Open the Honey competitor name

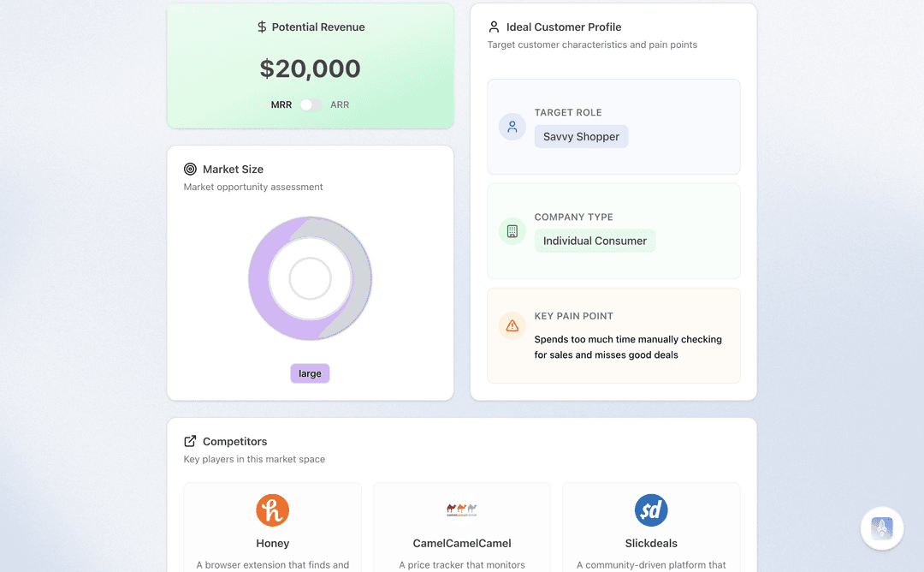tap(272, 544)
